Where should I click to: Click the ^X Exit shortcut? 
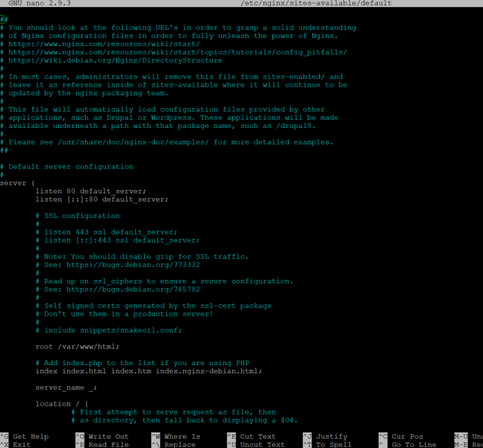15,445
